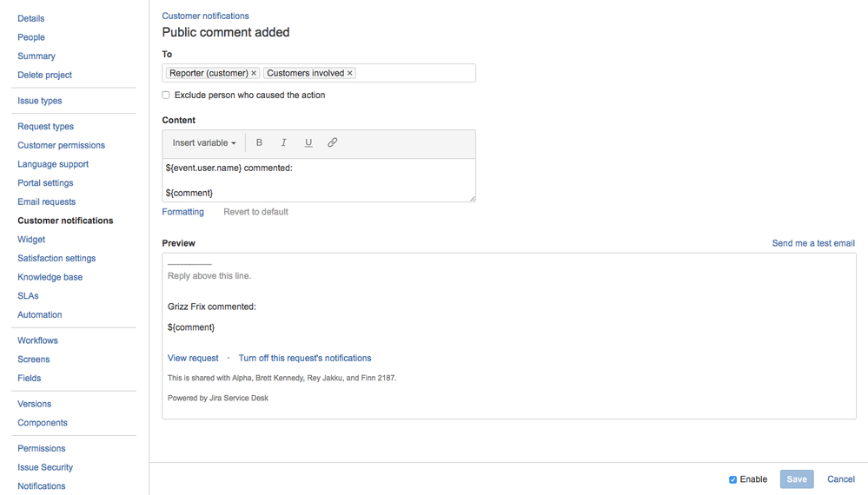Uncheck the Enable checkbox
Image resolution: width=868 pixels, height=495 pixels.
click(733, 479)
